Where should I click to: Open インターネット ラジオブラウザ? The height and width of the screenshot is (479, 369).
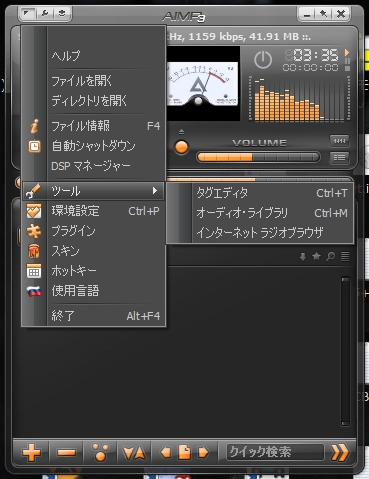(x=260, y=232)
